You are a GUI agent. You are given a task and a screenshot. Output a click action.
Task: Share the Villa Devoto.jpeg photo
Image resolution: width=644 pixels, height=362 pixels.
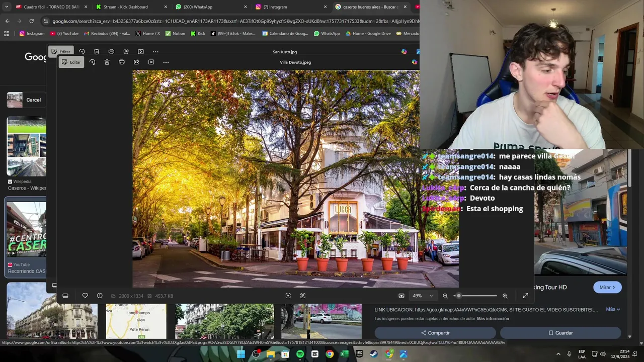(x=136, y=62)
